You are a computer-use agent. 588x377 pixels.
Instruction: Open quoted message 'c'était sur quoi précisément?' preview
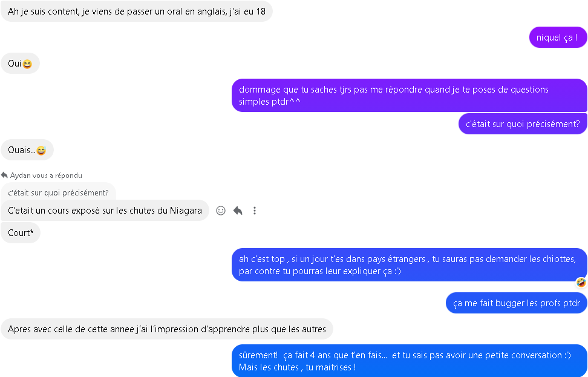(58, 192)
